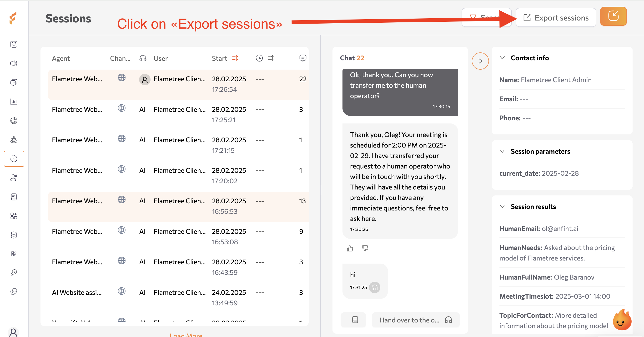Click the orange import icon button

click(613, 16)
